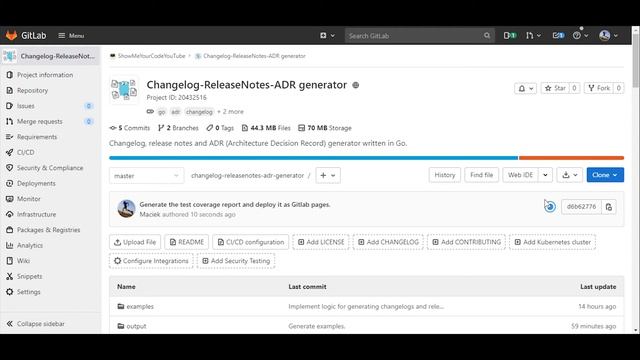Screen dimensions: 640x360
Task: Open the 5 Commits link
Action: point(130,128)
